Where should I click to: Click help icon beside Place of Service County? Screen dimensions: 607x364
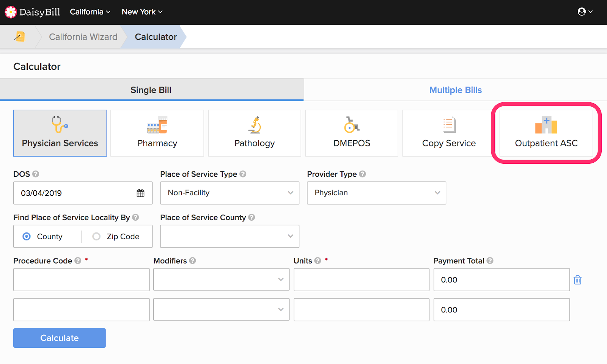tap(252, 217)
